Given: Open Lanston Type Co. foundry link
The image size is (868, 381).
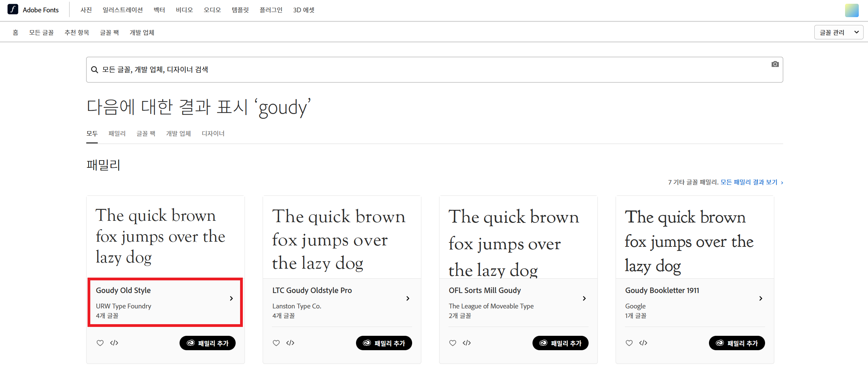Looking at the screenshot, I should coord(297,306).
